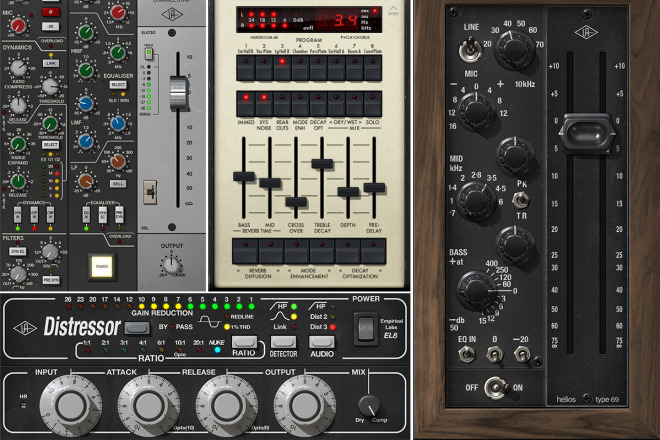The image size is (660, 440).
Task: Click the SSL channel strip fader cap
Action: 178,94
